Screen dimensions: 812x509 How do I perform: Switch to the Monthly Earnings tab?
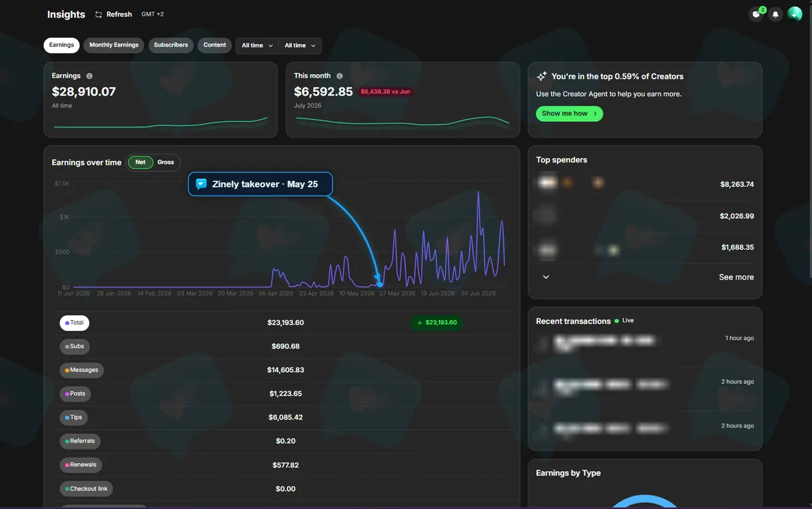pos(114,45)
